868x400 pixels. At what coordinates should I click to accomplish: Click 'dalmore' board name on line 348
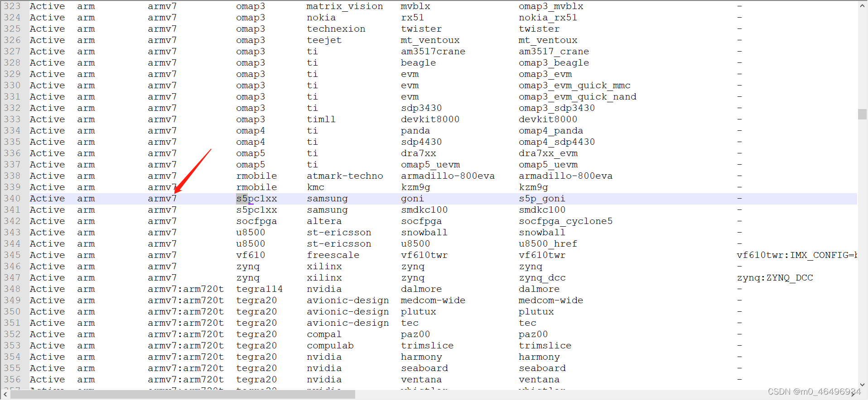[421, 289]
